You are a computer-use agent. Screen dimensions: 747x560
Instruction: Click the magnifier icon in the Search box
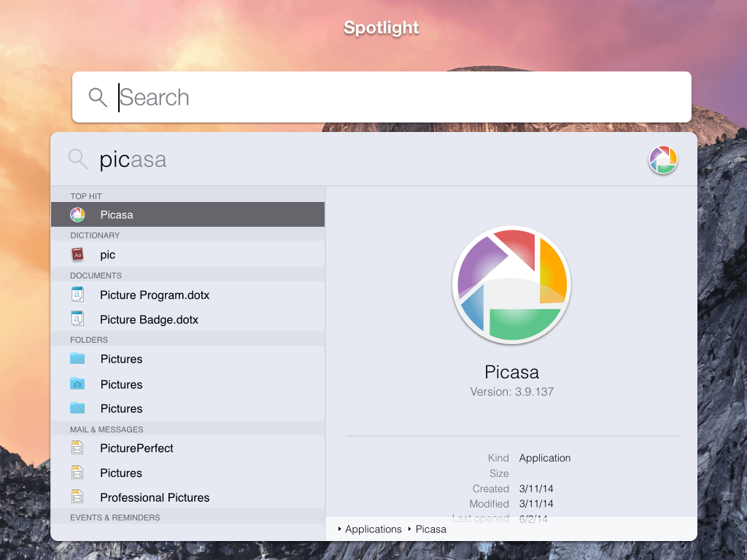98,97
